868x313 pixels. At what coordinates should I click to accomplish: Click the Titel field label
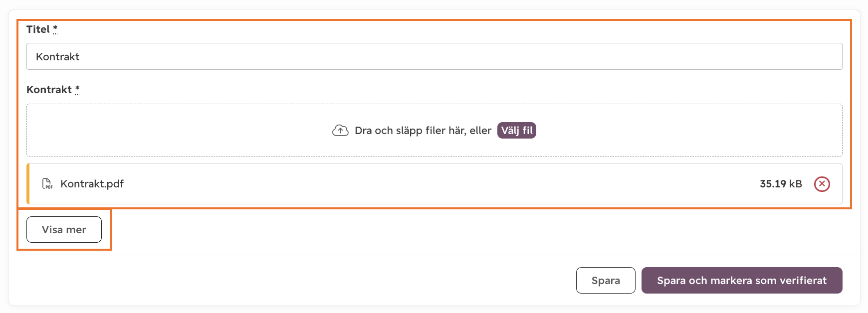click(x=38, y=29)
